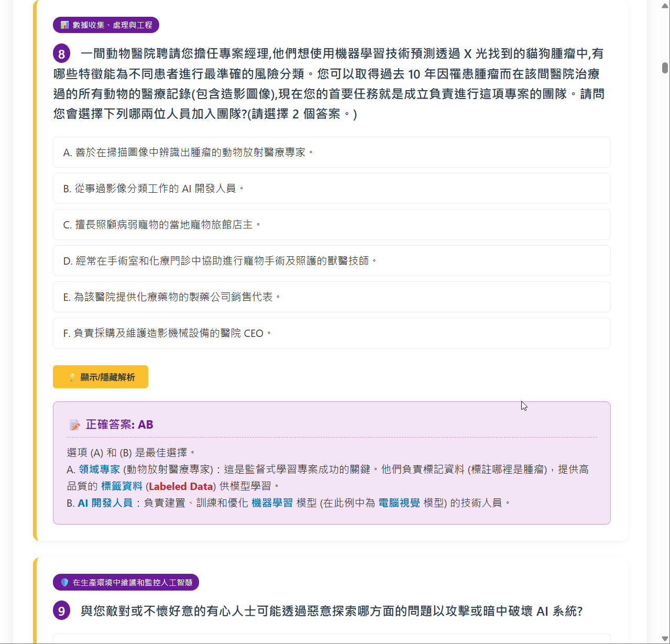This screenshot has height=644, width=670.
Task: Click the lightbulb icon on 顯示/隱藏解析 button
Action: [x=72, y=377]
